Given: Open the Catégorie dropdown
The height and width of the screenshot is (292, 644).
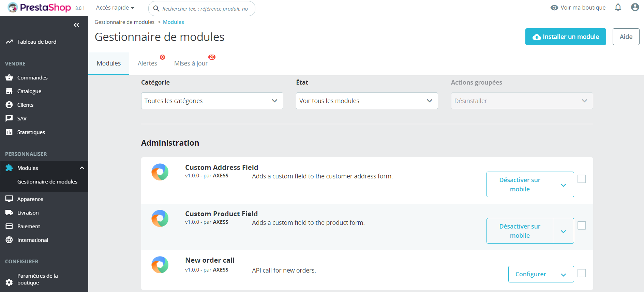Looking at the screenshot, I should point(212,101).
